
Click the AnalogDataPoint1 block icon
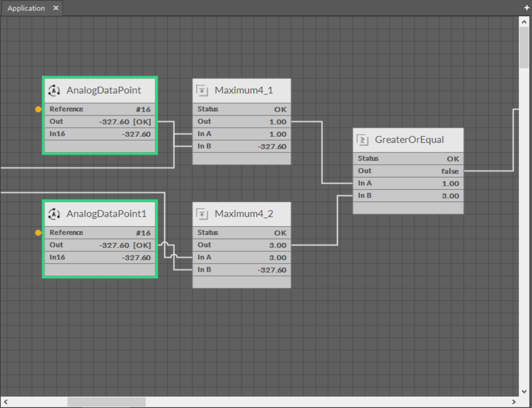click(53, 214)
